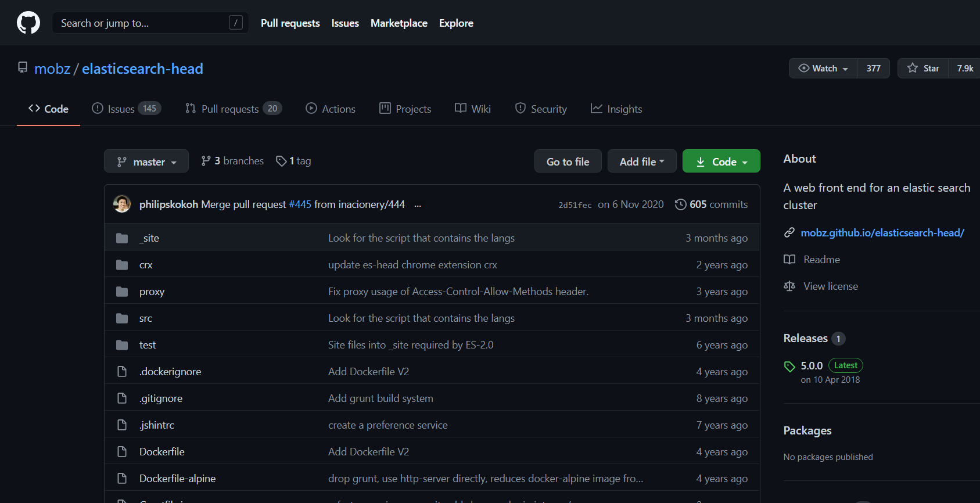Click the GitHub Octocat logo
Image resolution: width=980 pixels, height=503 pixels.
(x=28, y=23)
